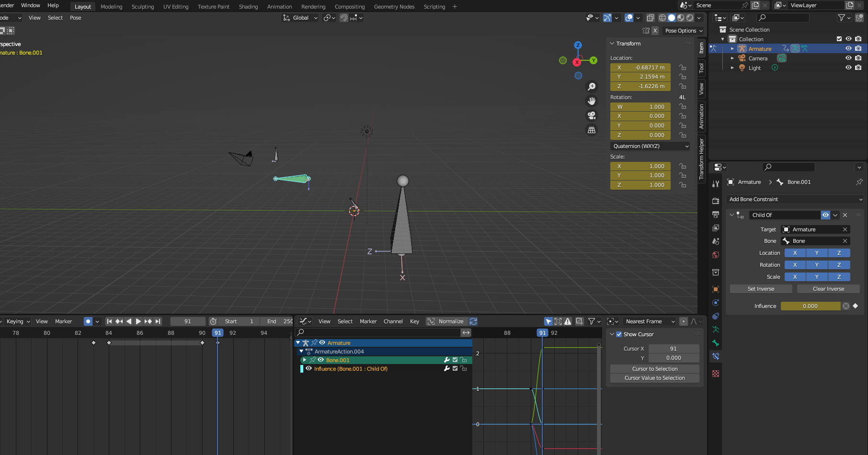Viewport: 868px width, 455px height.
Task: Toggle Child Of constraint visibility eye
Action: (825, 215)
